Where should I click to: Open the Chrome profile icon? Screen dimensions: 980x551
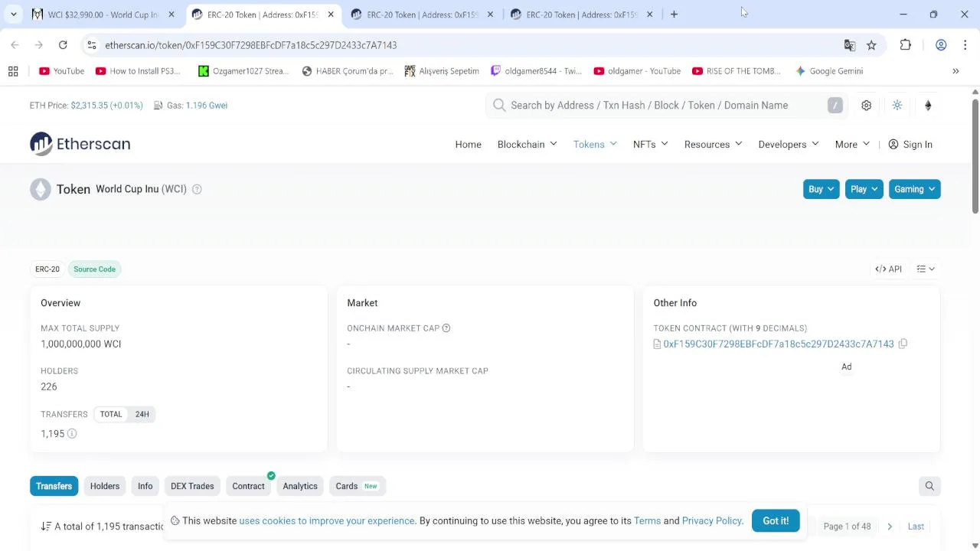(x=941, y=45)
